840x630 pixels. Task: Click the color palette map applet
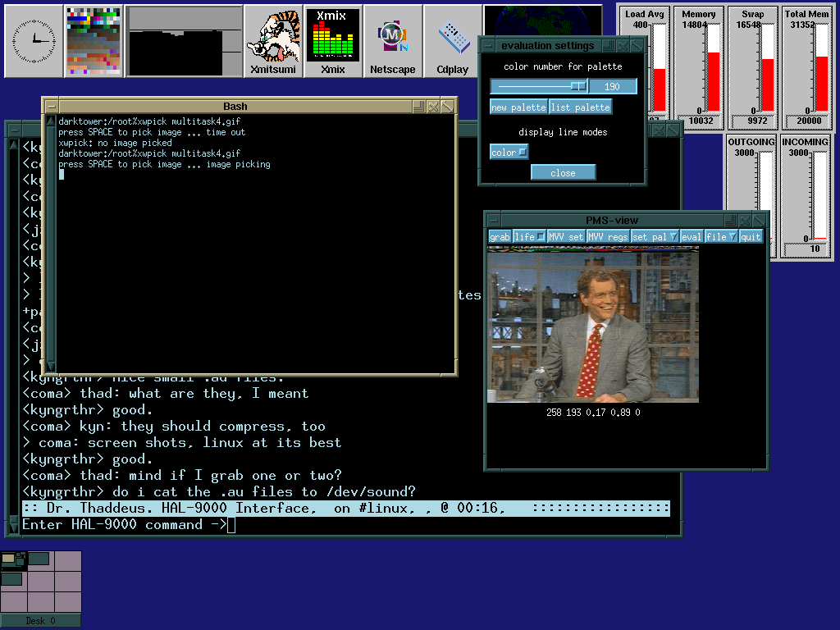click(x=94, y=41)
